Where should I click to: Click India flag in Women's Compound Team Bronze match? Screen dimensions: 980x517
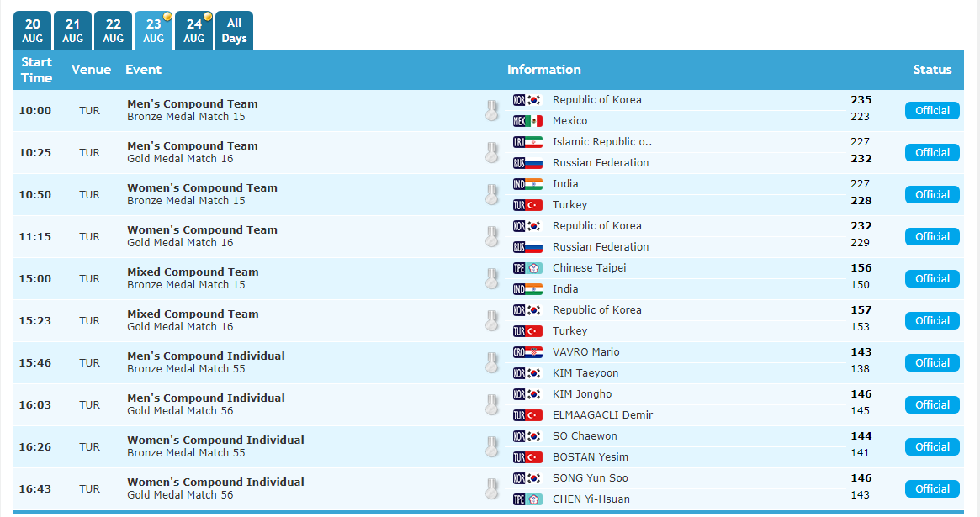(527, 184)
